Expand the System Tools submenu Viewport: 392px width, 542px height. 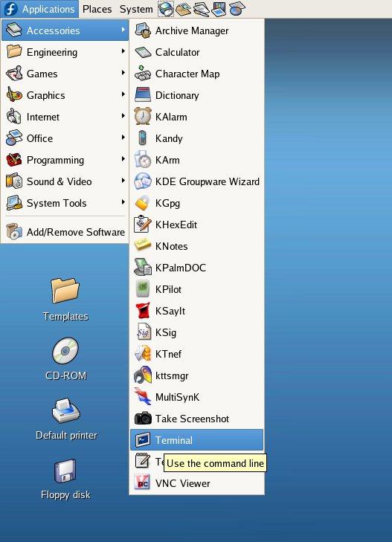65,203
